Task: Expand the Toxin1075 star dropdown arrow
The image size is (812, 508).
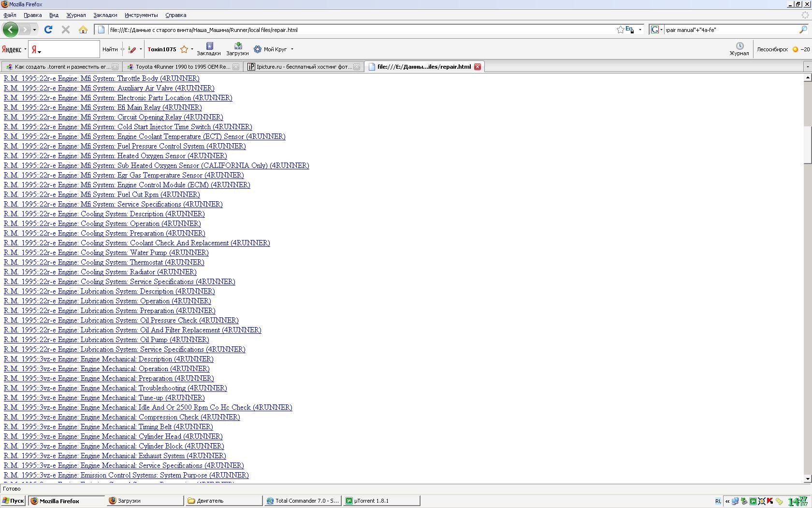Action: click(x=192, y=49)
